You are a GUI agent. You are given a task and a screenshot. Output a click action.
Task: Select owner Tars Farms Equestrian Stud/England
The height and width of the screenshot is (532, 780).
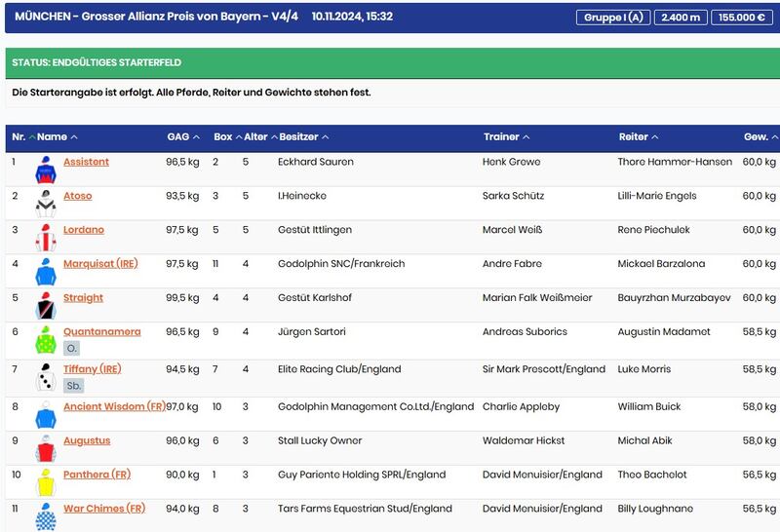(365, 509)
